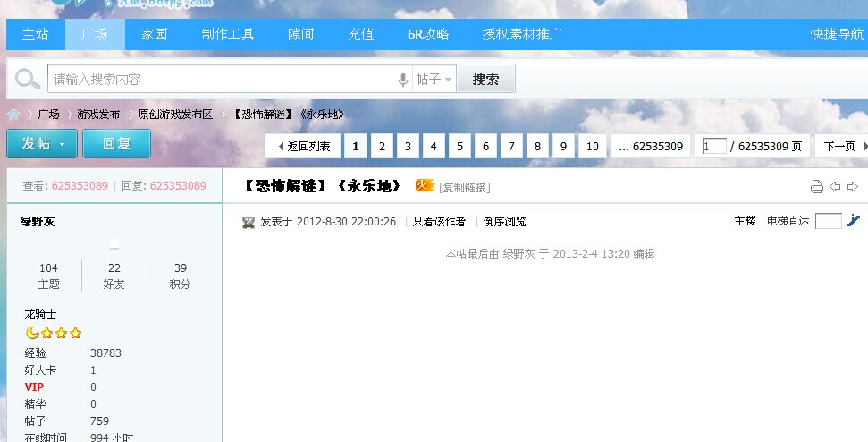
Task: Click 返回列表 to return to list
Action: (x=303, y=146)
